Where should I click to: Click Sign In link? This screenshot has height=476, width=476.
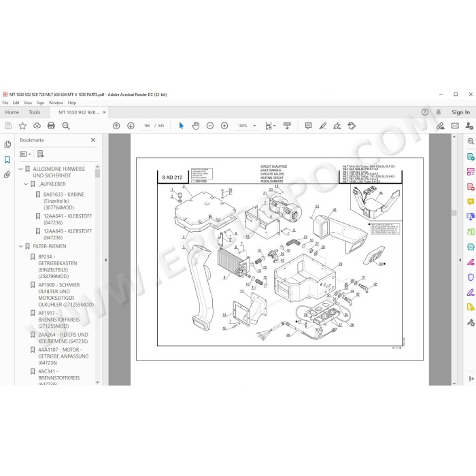coord(460,112)
